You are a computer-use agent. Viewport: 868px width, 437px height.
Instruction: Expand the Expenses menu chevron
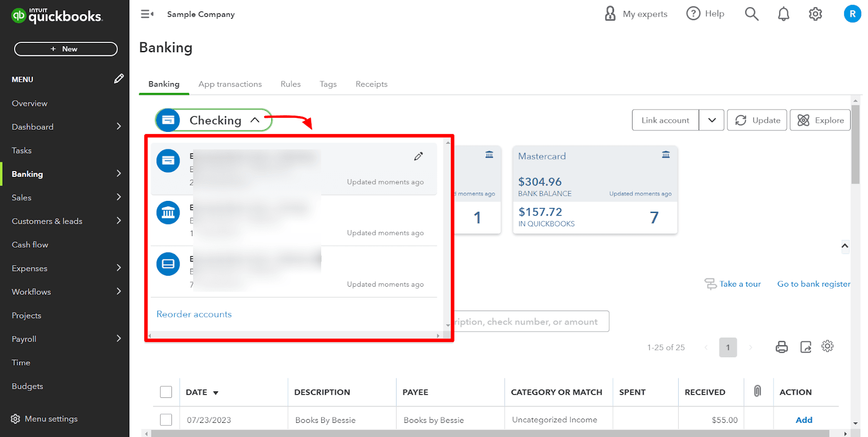point(119,268)
